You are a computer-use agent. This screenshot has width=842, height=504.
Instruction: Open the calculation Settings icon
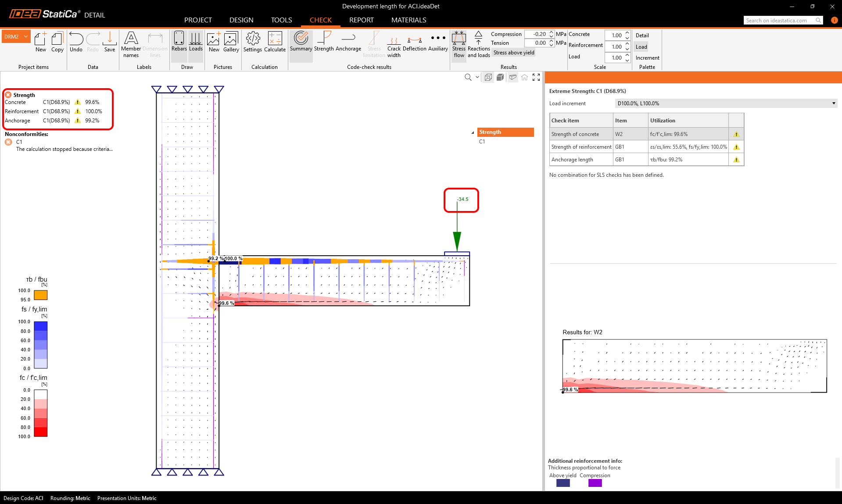coord(253,42)
